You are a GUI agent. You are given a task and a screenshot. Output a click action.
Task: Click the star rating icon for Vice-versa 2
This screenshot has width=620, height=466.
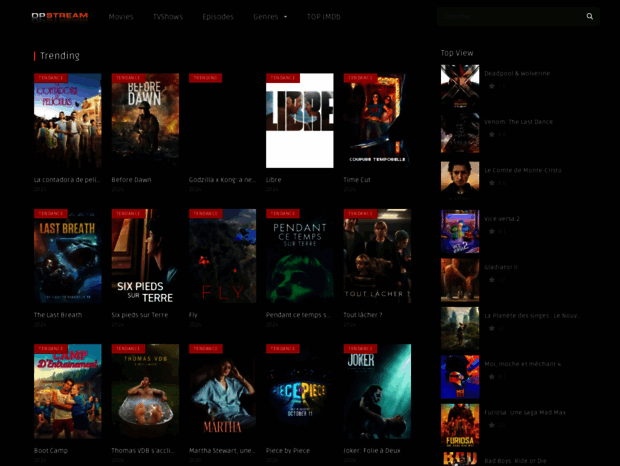(x=491, y=231)
